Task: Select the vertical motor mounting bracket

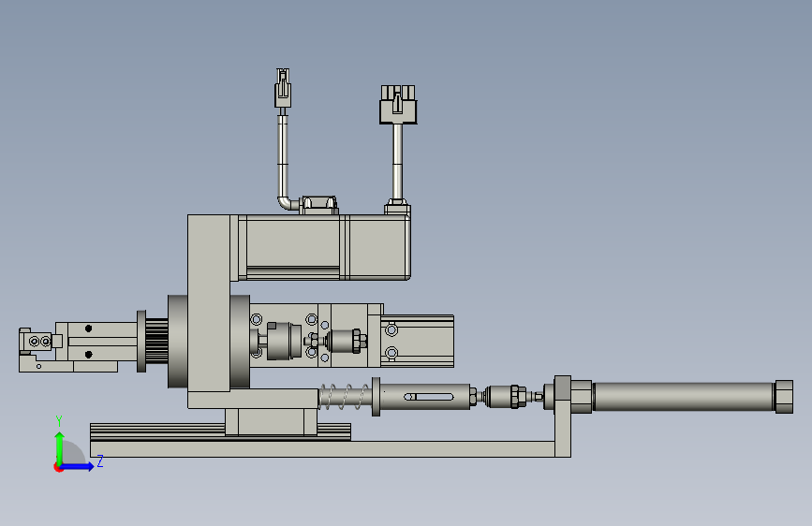Action: (x=209, y=303)
